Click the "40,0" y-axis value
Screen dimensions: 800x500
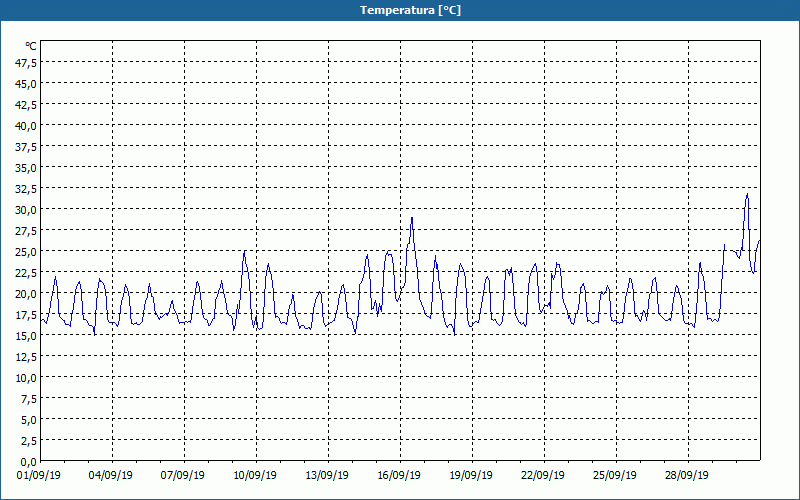tap(26, 126)
